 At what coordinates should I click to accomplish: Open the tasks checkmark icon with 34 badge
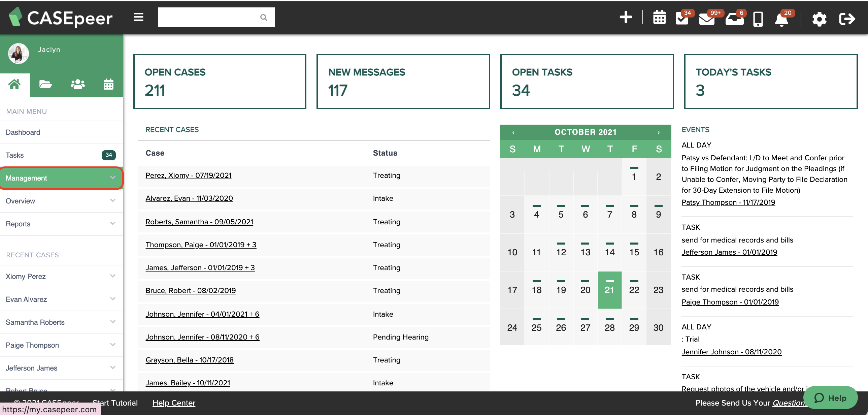pos(683,18)
